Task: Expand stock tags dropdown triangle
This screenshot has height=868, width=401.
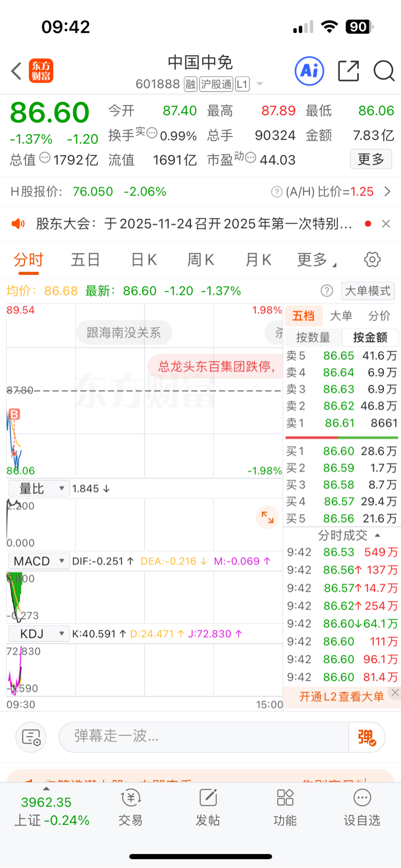Action: [x=260, y=84]
